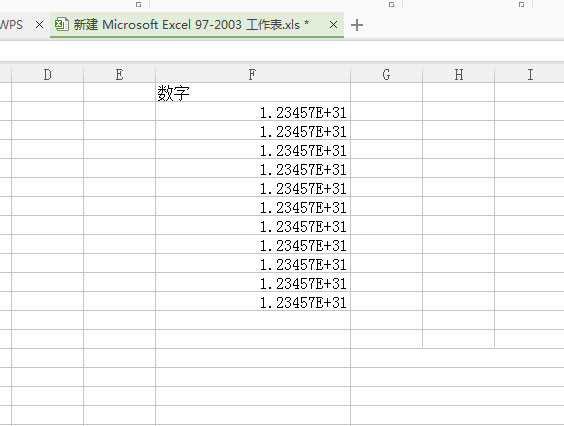The width and height of the screenshot is (564, 426).
Task: Close the 新建 Microsoft Excel 97-2003 工作表.xls tab
Action: coord(333,25)
